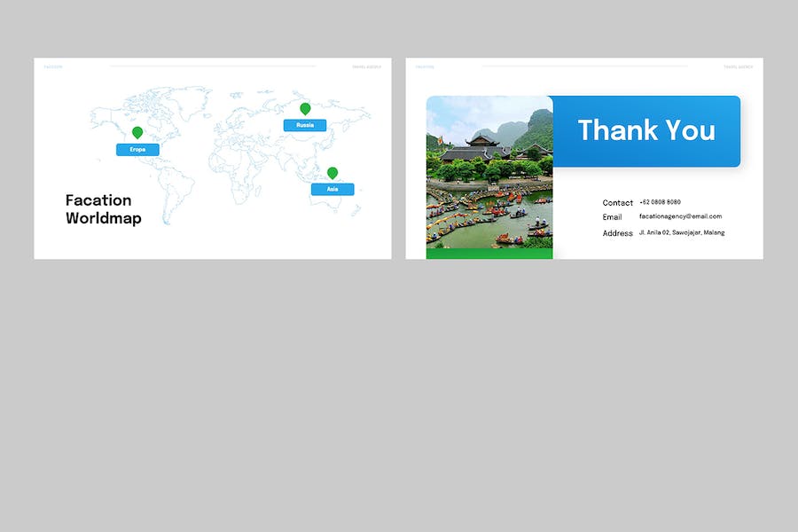Image resolution: width=798 pixels, height=532 pixels.
Task: Click the green map pin above Eropa
Action: (137, 132)
